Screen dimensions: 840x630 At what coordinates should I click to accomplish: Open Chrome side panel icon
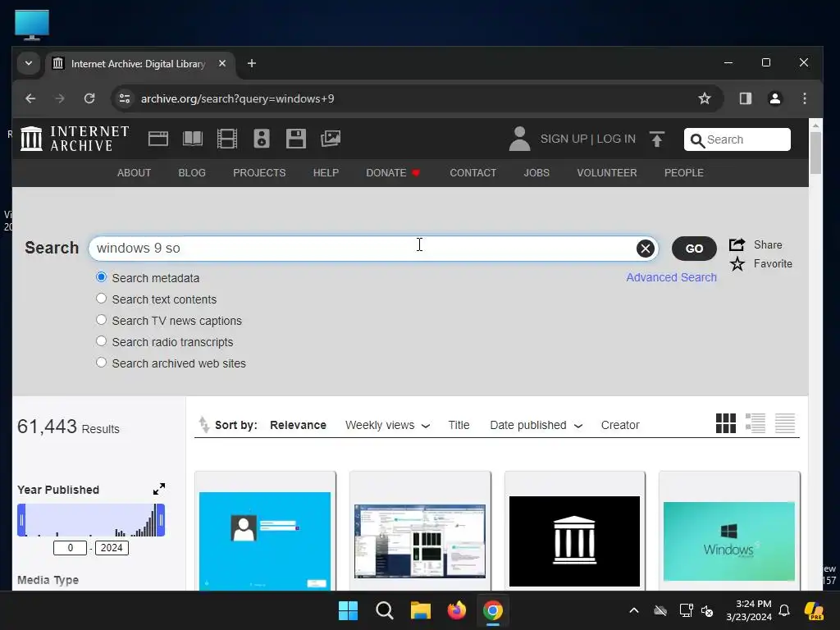(746, 98)
